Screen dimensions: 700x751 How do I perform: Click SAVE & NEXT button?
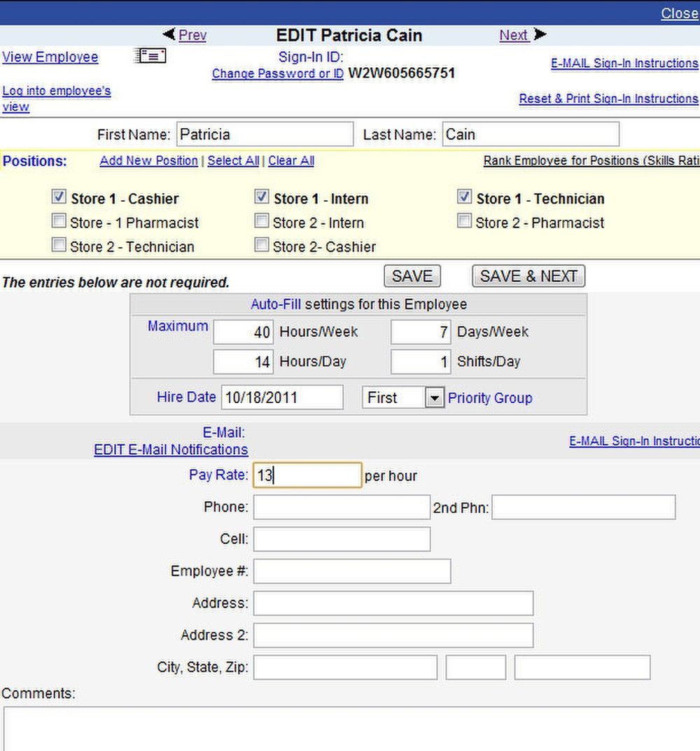pos(528,276)
